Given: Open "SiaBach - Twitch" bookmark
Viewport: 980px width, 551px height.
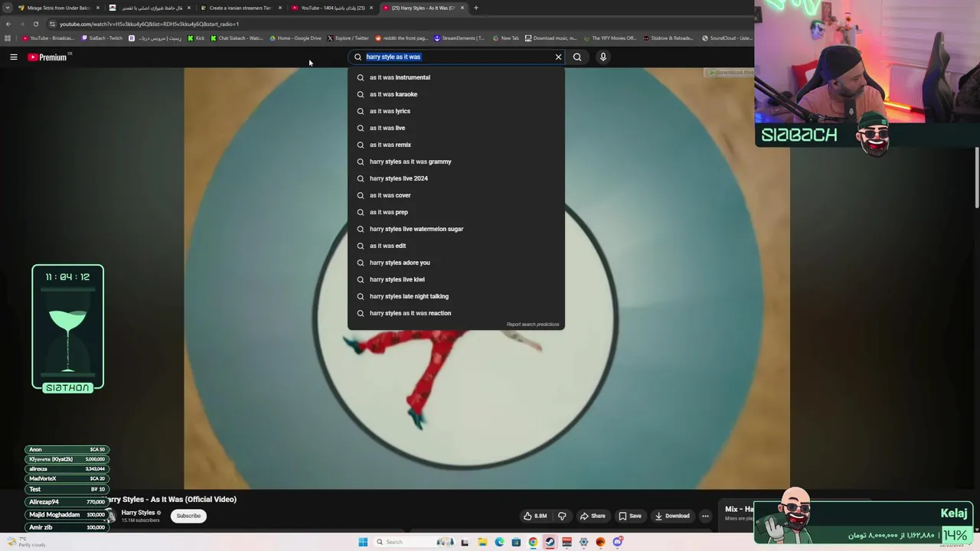Looking at the screenshot, I should 102,38.
